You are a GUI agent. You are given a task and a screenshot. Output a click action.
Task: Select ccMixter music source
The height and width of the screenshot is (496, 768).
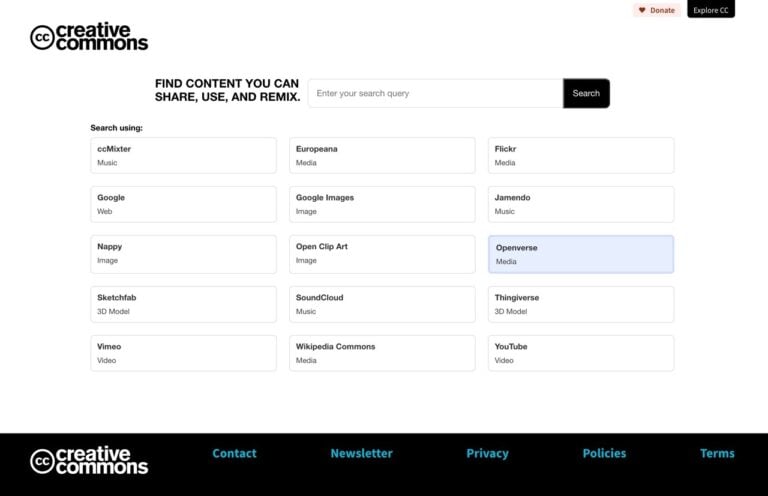coord(183,155)
